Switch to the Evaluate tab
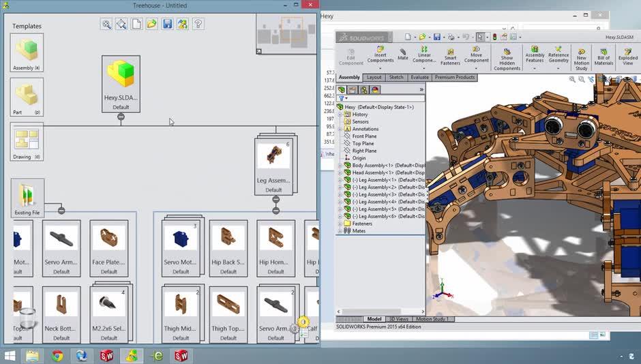 419,78
